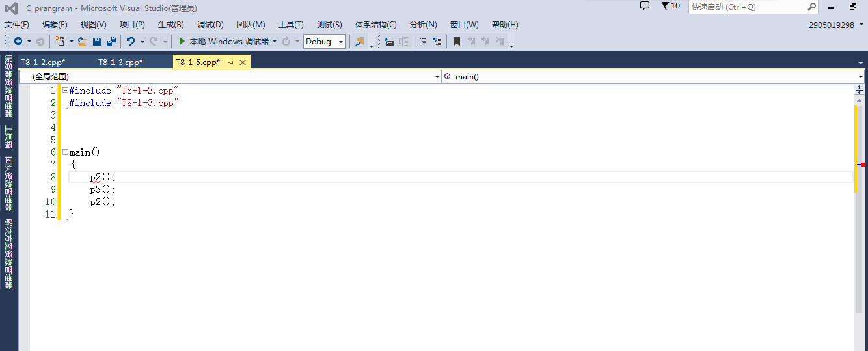
Task: Close the T8-1-5.cpp tab
Action: point(243,62)
